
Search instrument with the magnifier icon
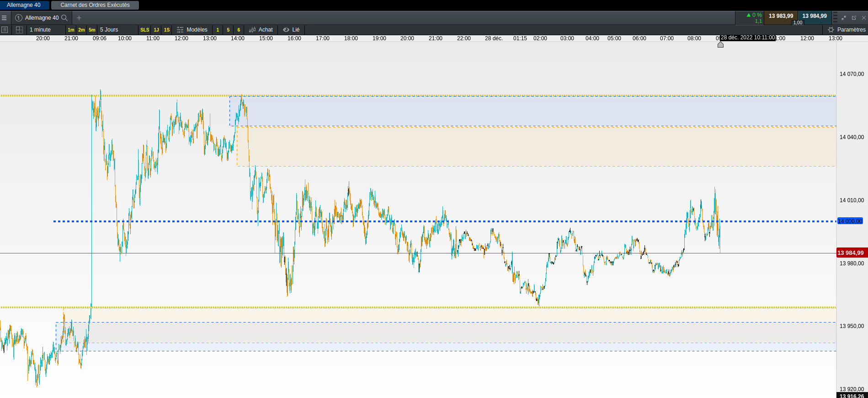coord(64,18)
